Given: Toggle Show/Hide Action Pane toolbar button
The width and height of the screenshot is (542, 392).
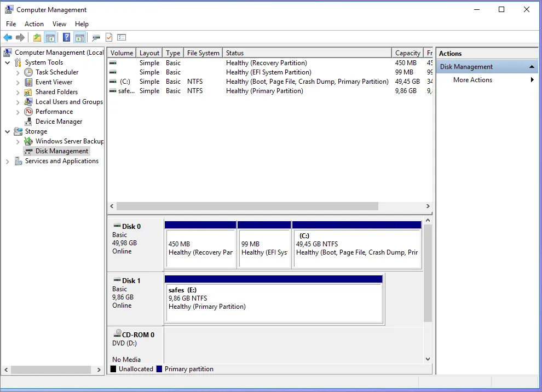Looking at the screenshot, I should tap(80, 37).
